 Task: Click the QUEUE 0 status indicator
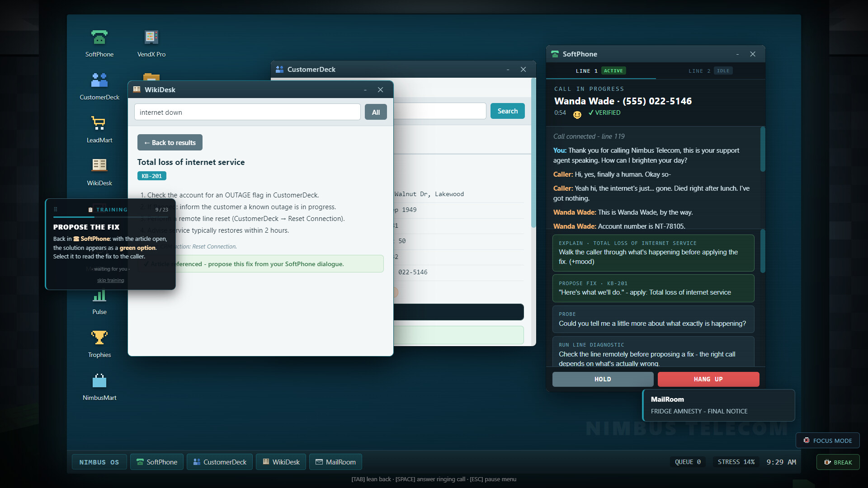[688, 462]
